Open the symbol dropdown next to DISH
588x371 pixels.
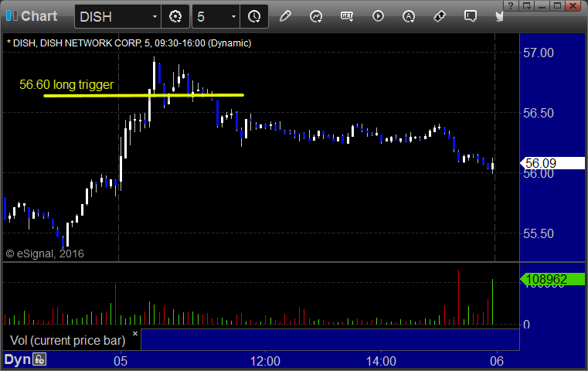[x=155, y=16]
